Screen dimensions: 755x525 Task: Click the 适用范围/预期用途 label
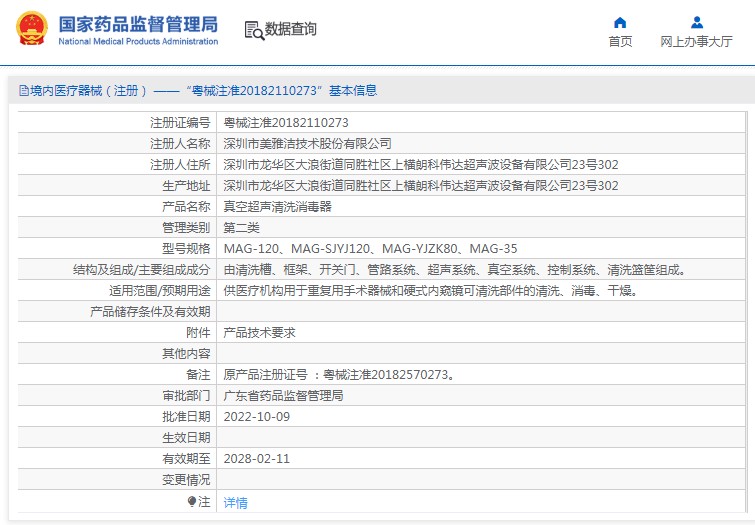[159, 291]
